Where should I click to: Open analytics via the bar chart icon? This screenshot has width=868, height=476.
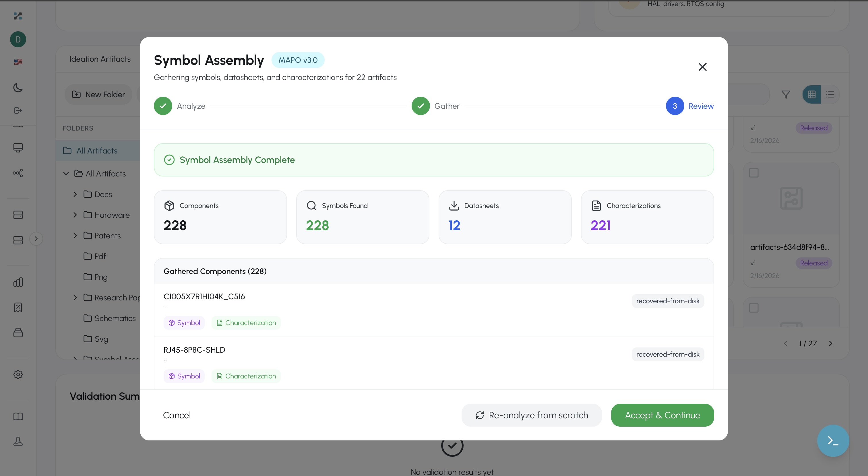[18, 282]
